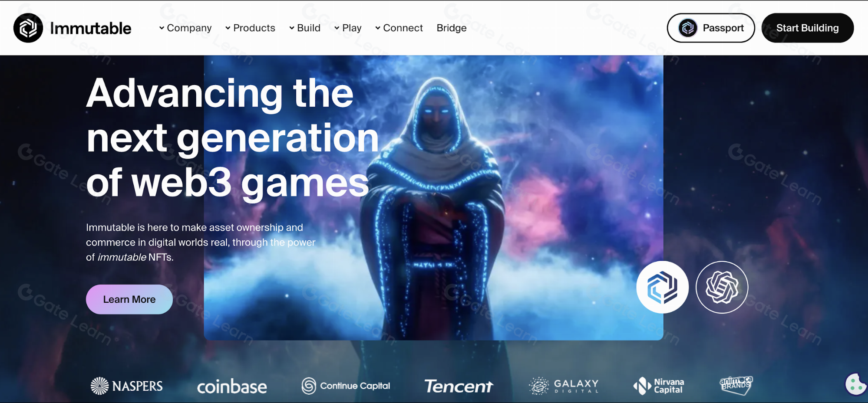Select the Continue Capital logo
Image resolution: width=868 pixels, height=403 pixels.
346,386
